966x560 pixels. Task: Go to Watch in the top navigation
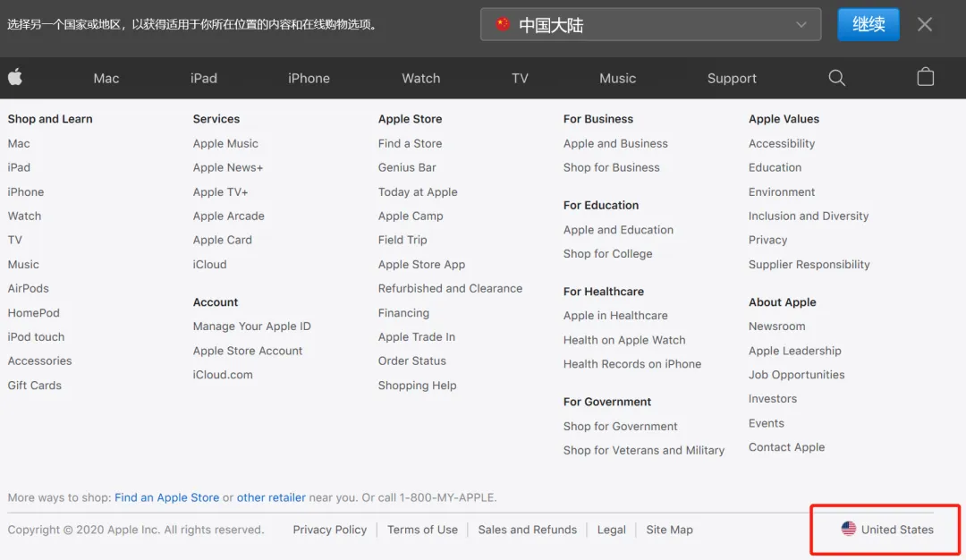coord(420,78)
